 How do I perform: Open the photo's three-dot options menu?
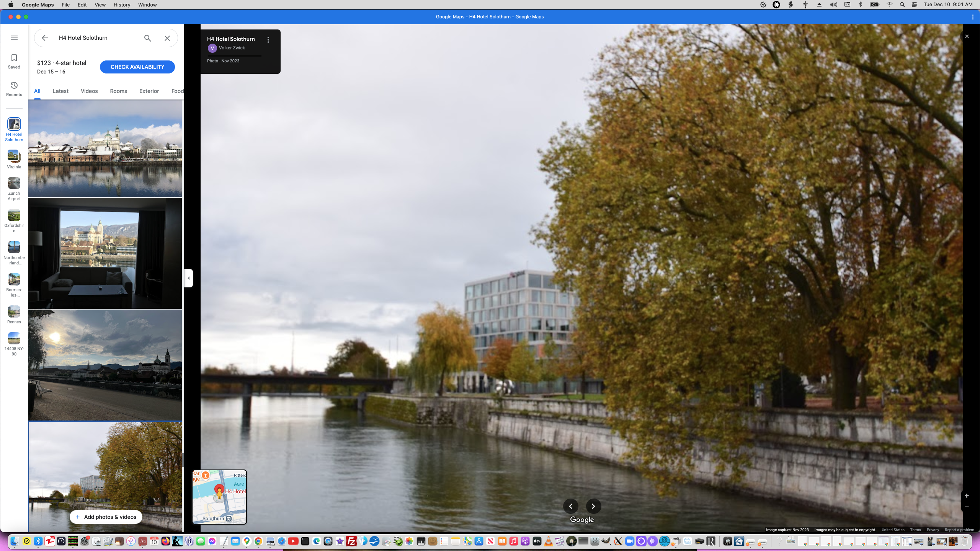click(268, 40)
